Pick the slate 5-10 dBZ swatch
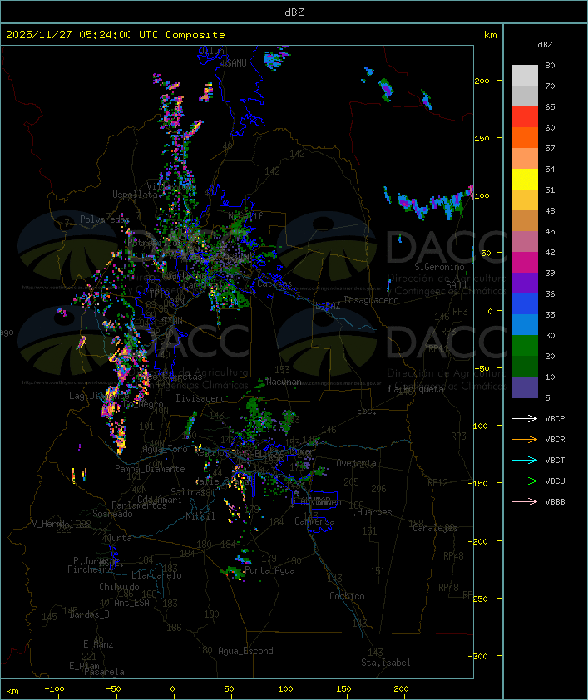 (525, 387)
